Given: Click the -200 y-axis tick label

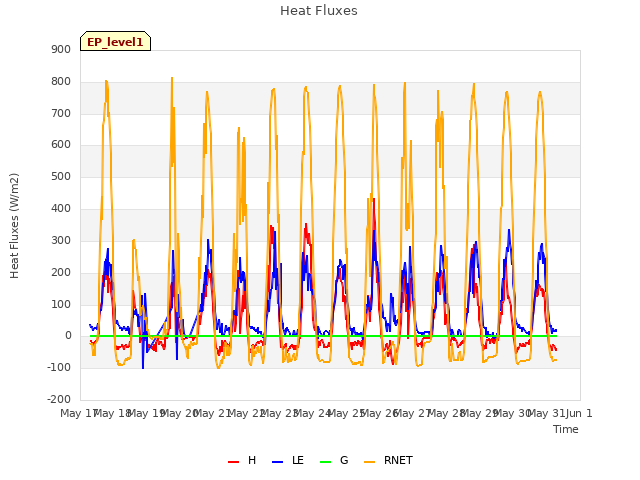Looking at the screenshot, I should point(59,399).
